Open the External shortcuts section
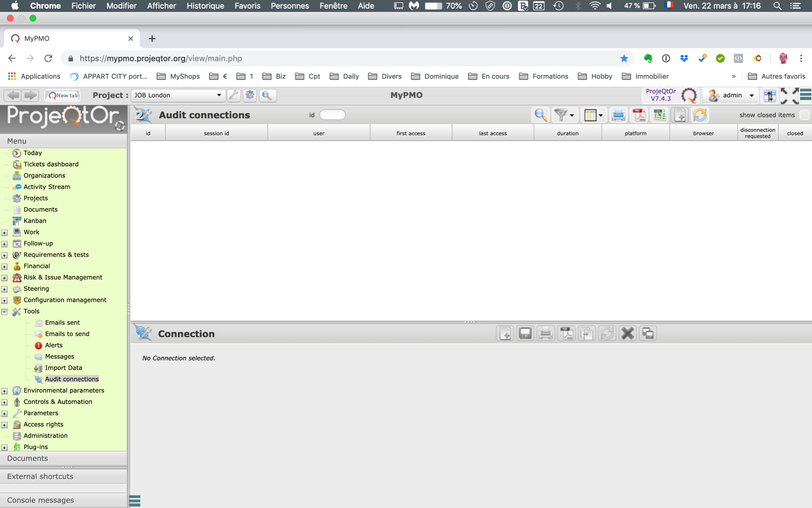 (x=63, y=476)
